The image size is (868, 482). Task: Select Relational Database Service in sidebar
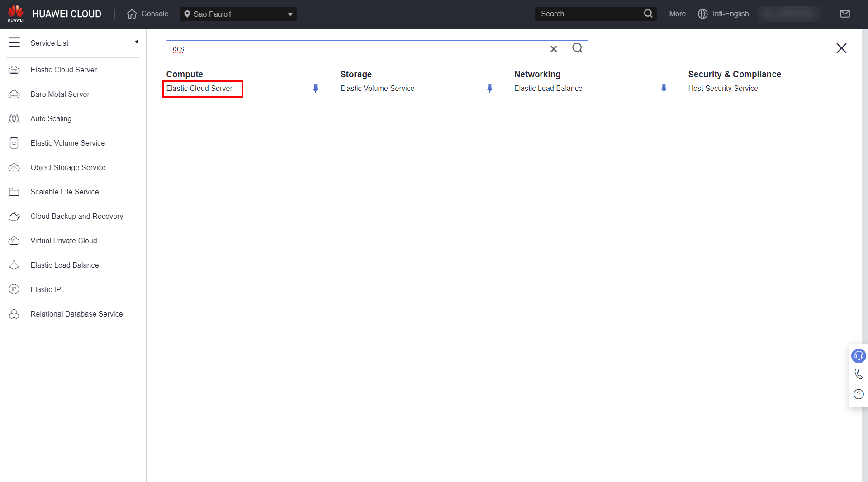click(x=76, y=314)
